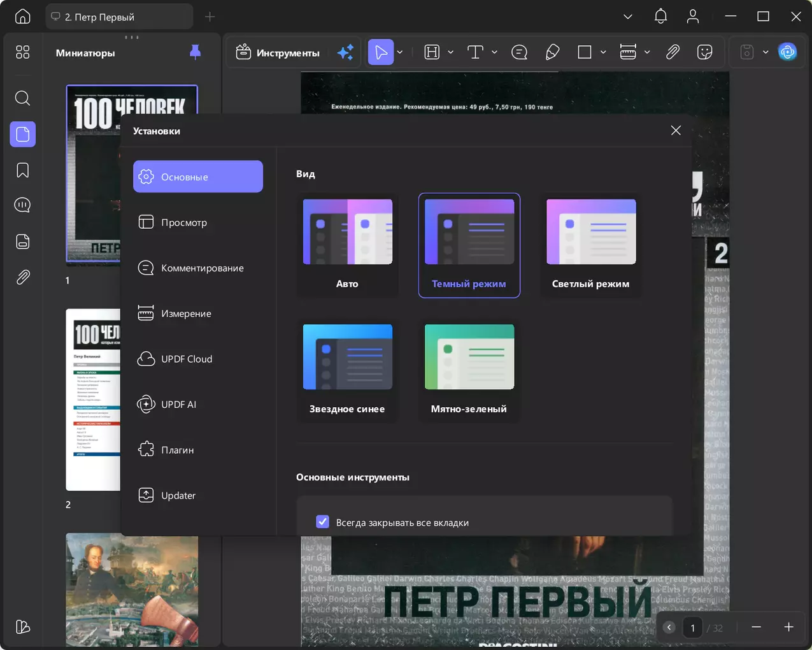812x650 pixels.
Task: Go to the Home screen icon
Action: click(23, 17)
